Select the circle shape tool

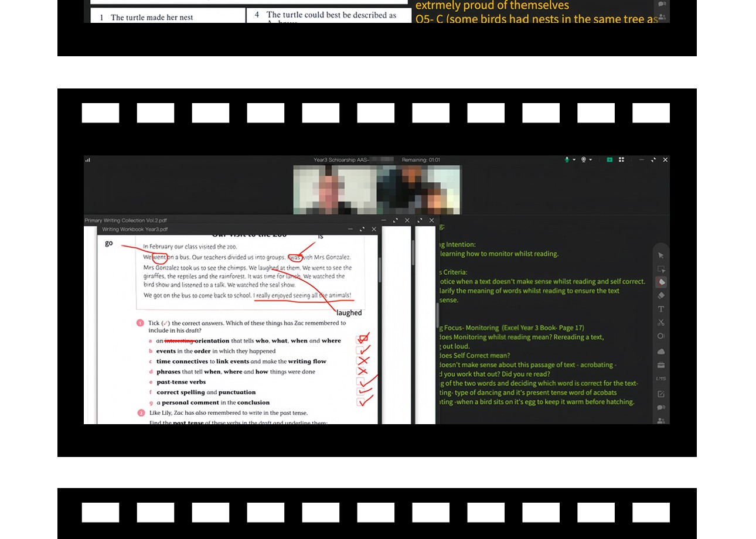[x=661, y=336]
